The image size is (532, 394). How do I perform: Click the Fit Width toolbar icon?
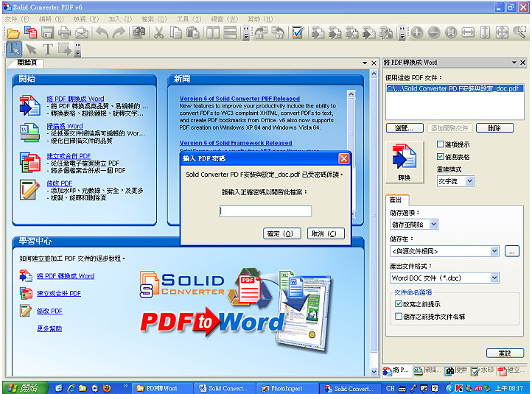[x=468, y=33]
